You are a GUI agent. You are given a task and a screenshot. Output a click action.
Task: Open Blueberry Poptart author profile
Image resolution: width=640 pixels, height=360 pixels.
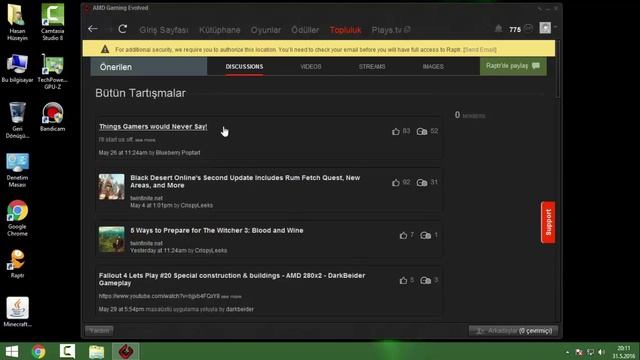178,153
